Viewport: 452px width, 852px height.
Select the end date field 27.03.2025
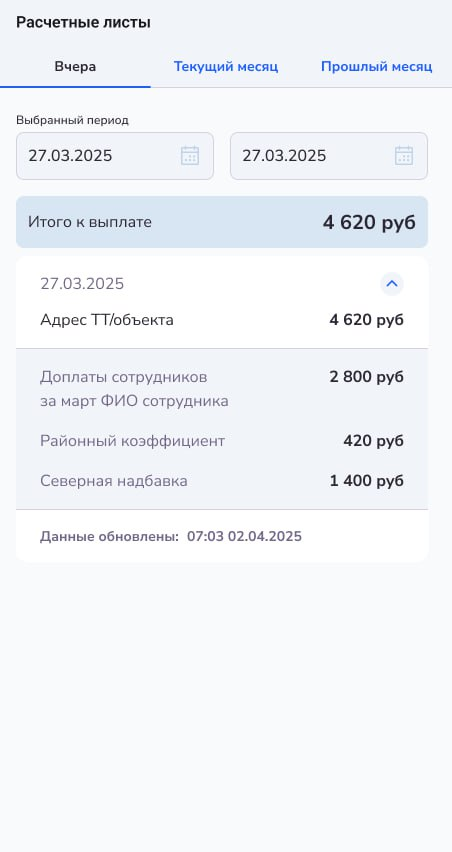(329, 156)
